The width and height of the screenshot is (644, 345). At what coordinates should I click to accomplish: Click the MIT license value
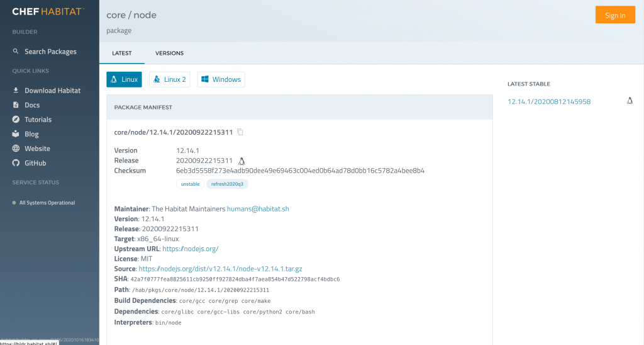coord(146,259)
